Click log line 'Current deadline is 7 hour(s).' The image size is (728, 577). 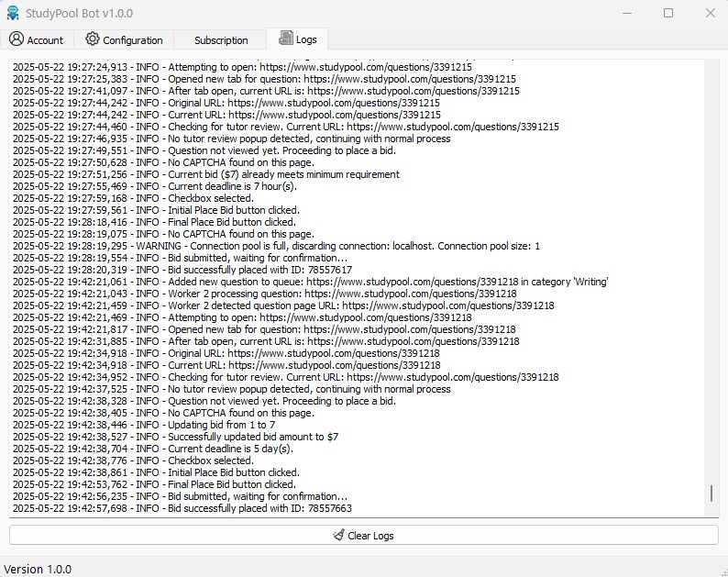[155, 186]
